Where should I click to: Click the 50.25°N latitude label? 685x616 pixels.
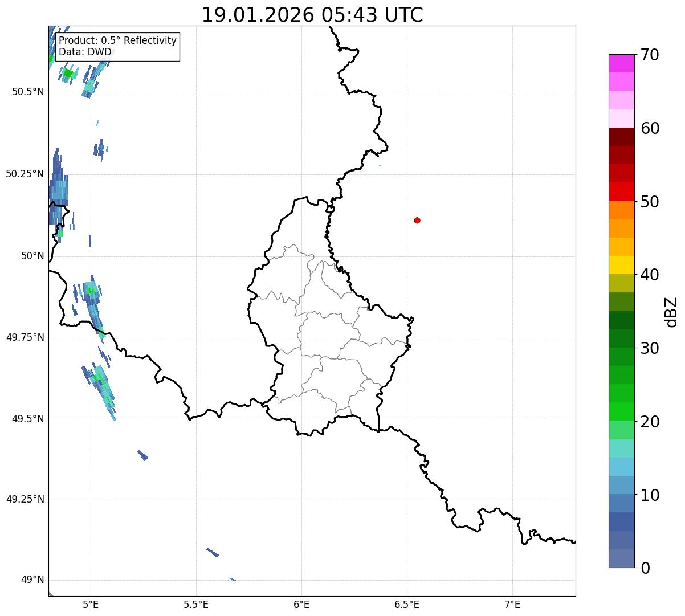(25, 174)
